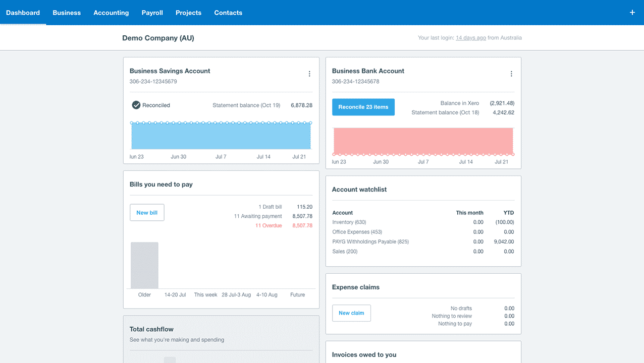This screenshot has width=644, height=363.
Task: Click the plus icon in the top bar
Action: pos(632,13)
